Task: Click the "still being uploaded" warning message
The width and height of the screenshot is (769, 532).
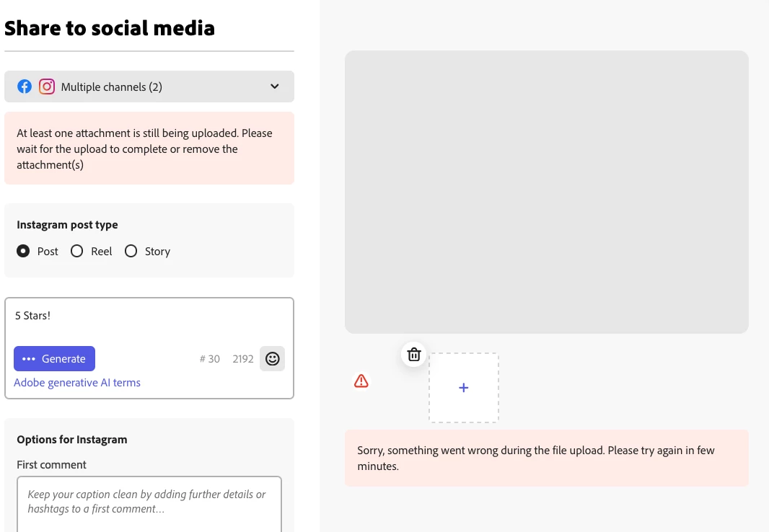Action: (x=149, y=148)
